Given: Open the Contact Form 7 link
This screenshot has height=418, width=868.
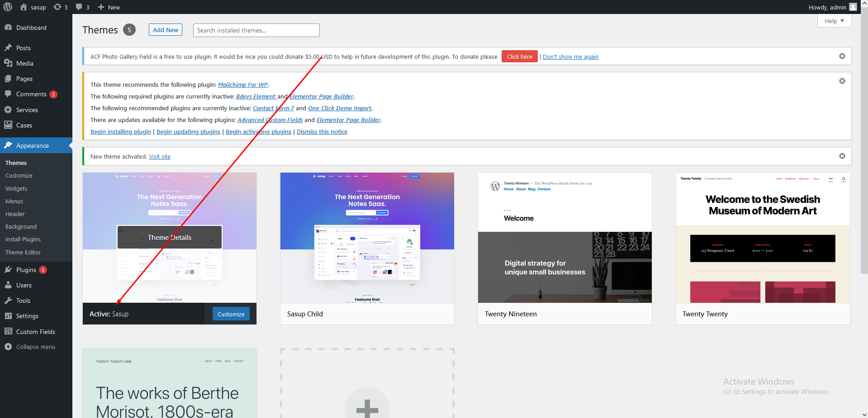Looking at the screenshot, I should (273, 108).
